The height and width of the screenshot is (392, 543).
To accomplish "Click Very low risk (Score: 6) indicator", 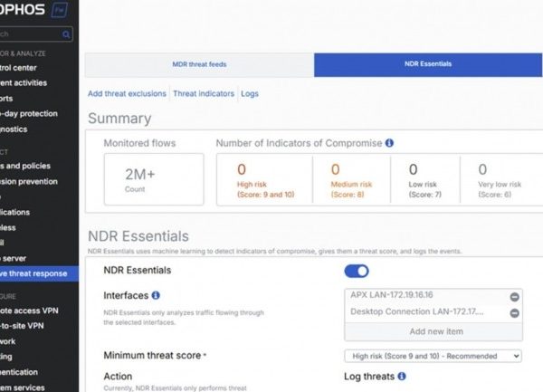I will coord(500,180).
